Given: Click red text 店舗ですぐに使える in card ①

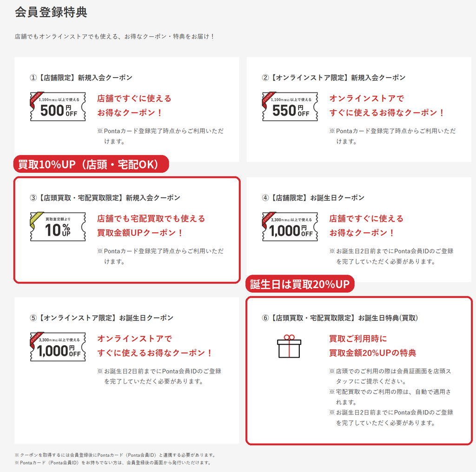Looking at the screenshot, I should (x=134, y=98).
